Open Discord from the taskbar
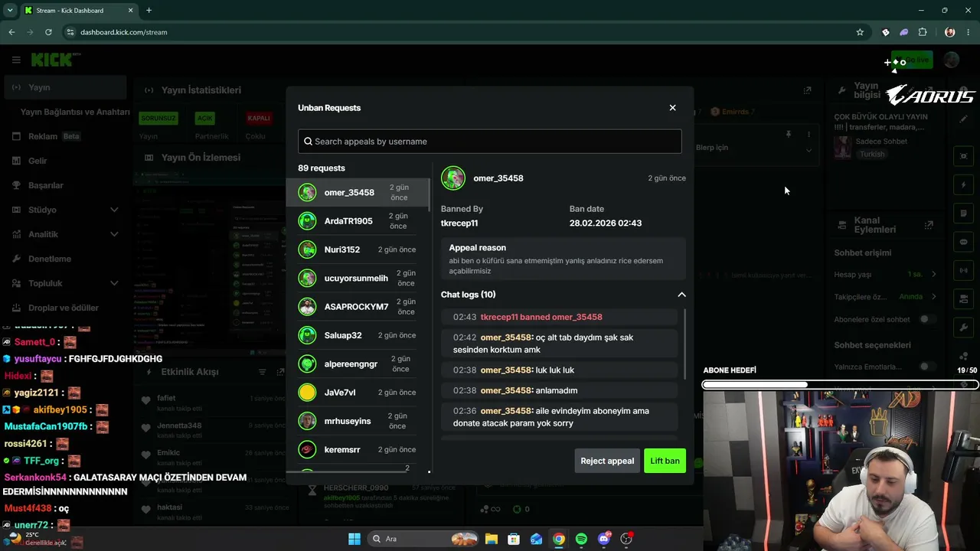The width and height of the screenshot is (980, 551). [x=604, y=539]
